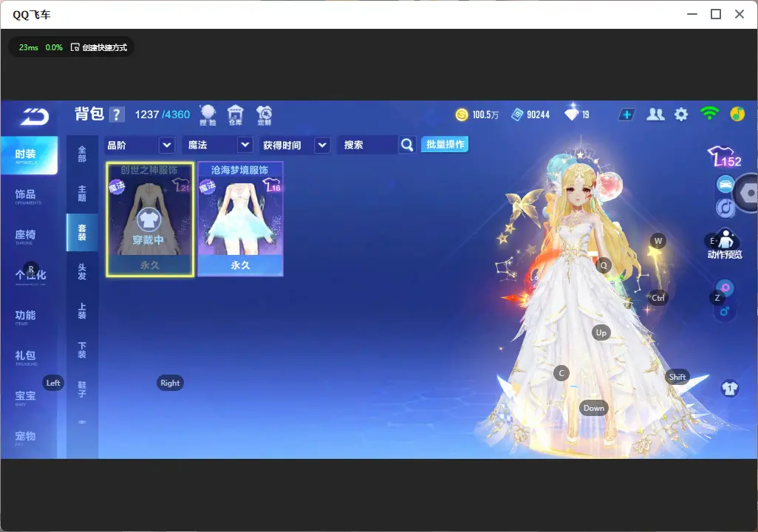The width and height of the screenshot is (758, 532).
Task: Click the 创建快捷方式 shortcut creation icon
Action: click(x=75, y=47)
